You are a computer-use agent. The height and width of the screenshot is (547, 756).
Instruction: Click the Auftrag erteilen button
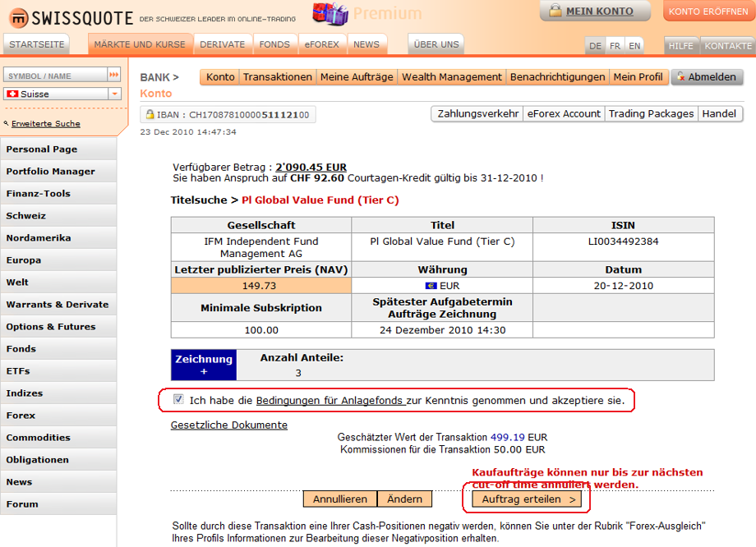point(527,499)
